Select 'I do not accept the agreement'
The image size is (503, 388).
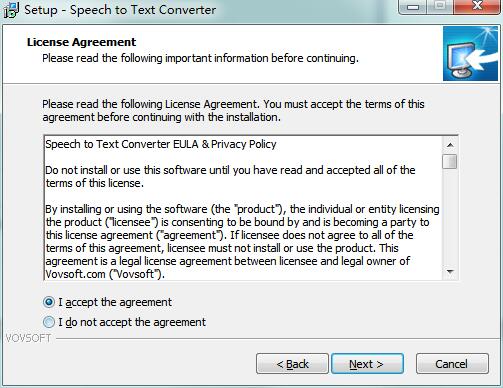(49, 322)
